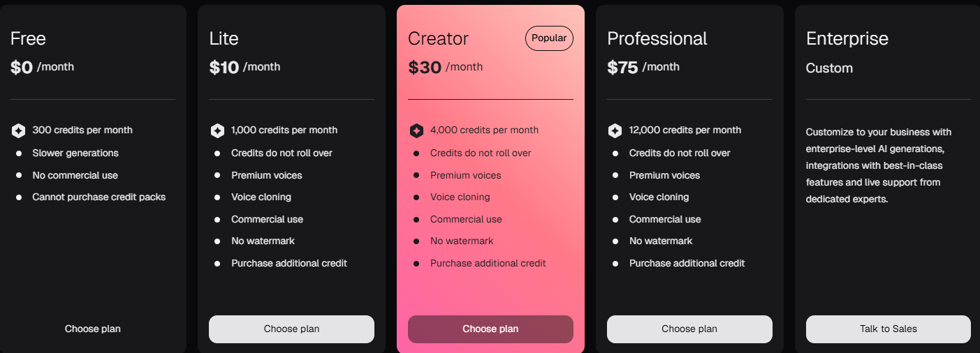The width and height of the screenshot is (980, 353).
Task: Choose the Free plan
Action: 93,329
